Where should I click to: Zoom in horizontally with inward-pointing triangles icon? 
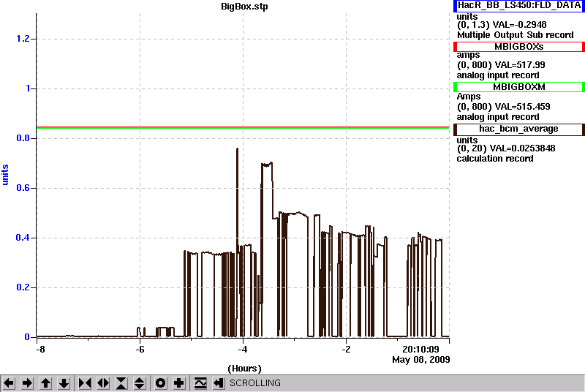[85, 383]
